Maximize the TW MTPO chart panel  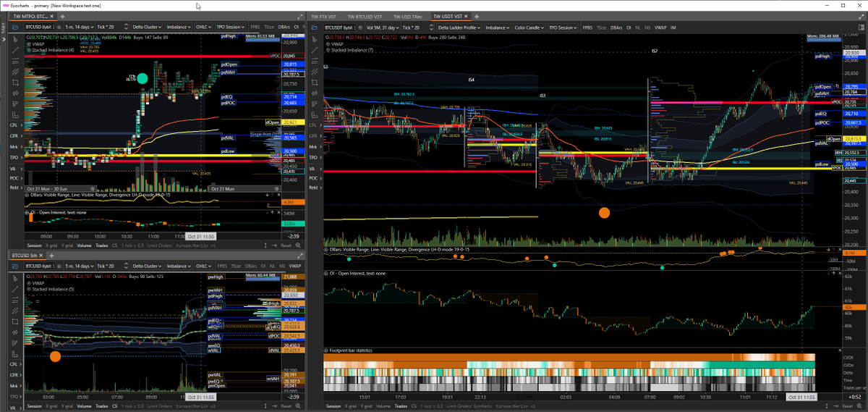301,16
